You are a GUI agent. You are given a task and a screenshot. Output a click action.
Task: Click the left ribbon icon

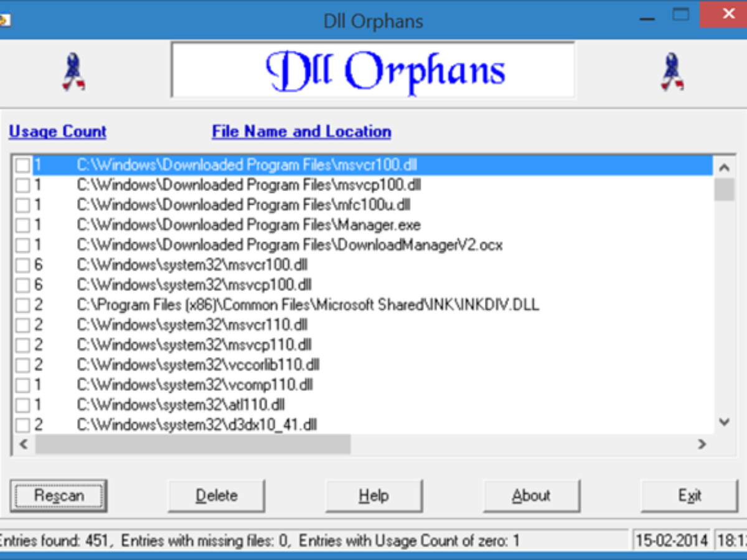73,72
